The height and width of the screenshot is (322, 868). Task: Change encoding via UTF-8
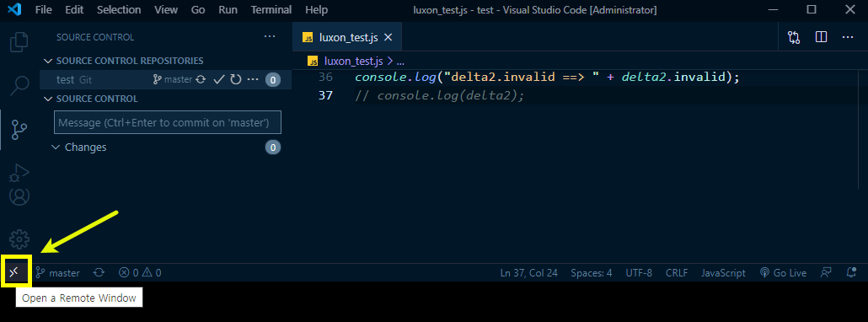[x=639, y=273]
